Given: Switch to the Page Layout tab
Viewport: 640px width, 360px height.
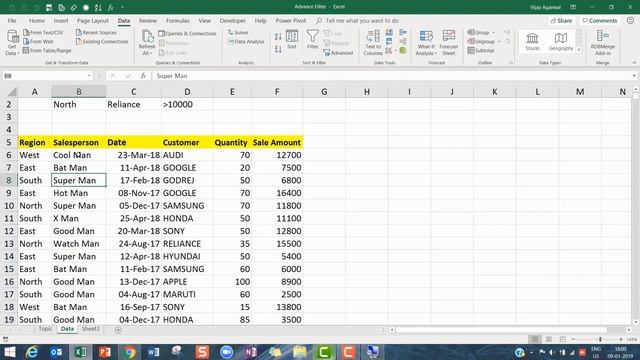Looking at the screenshot, I should click(x=93, y=20).
